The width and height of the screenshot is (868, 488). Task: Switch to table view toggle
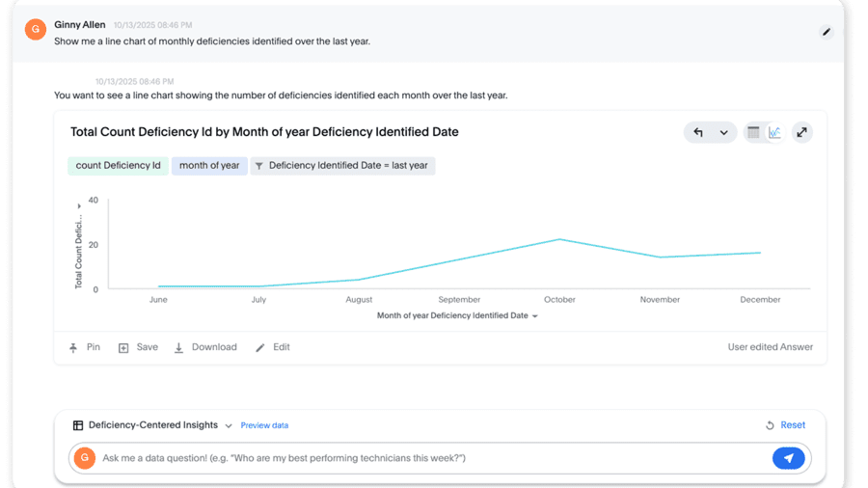click(x=753, y=132)
